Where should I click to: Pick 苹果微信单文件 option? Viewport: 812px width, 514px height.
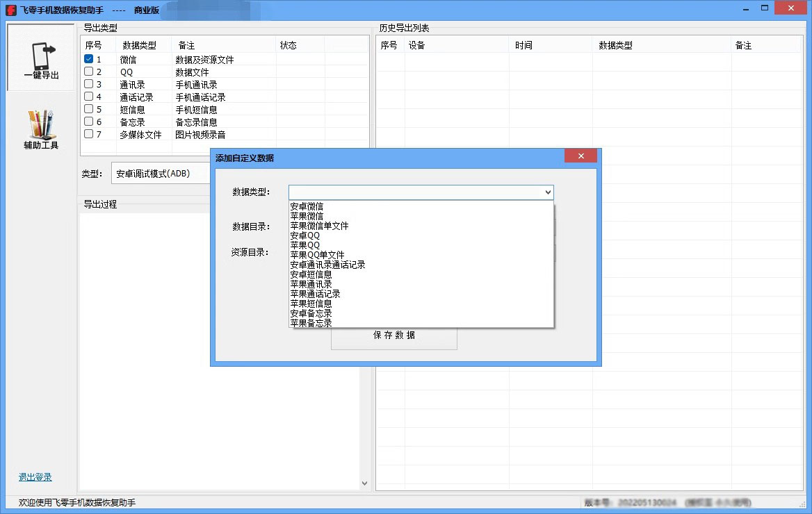click(x=421, y=226)
